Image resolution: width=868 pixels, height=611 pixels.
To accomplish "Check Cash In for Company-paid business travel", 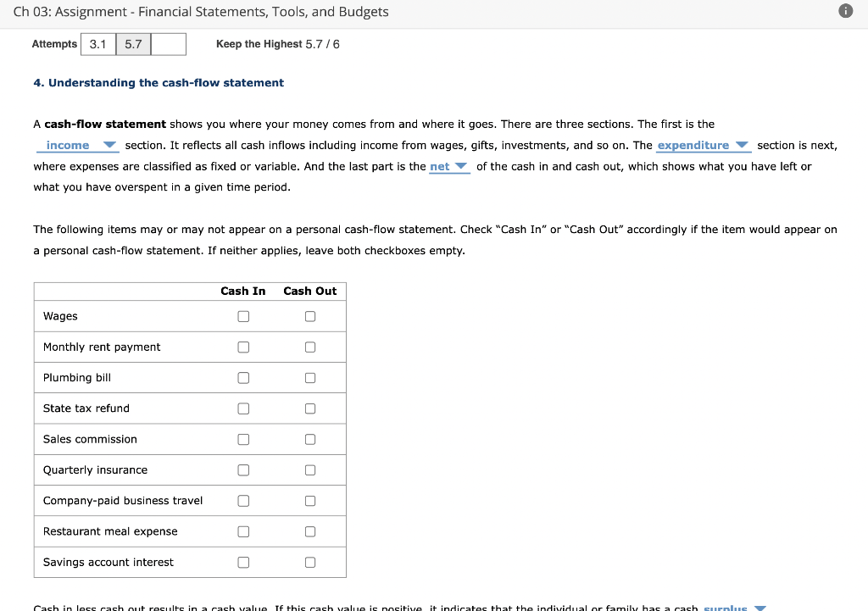I will pyautogui.click(x=243, y=500).
